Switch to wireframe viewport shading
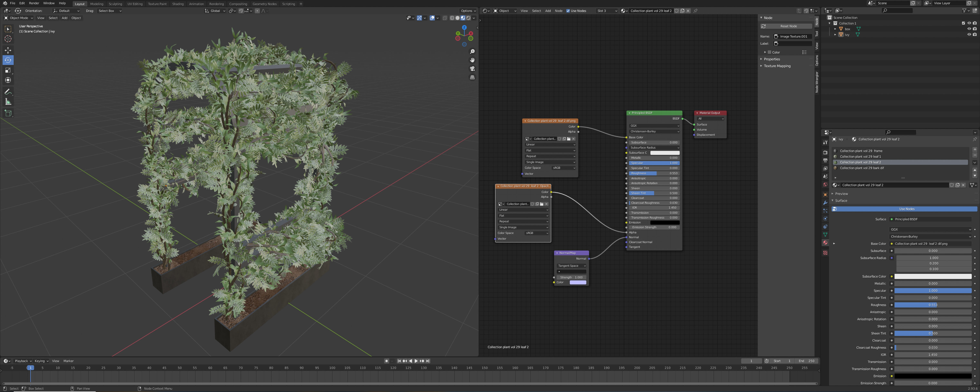The height and width of the screenshot is (392, 980). coord(452,18)
